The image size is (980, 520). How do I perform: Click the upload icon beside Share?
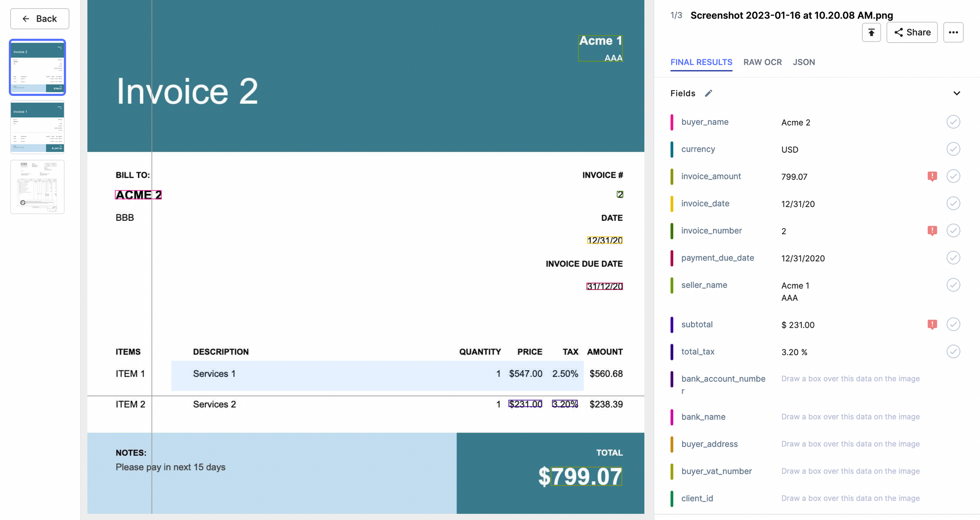(871, 32)
